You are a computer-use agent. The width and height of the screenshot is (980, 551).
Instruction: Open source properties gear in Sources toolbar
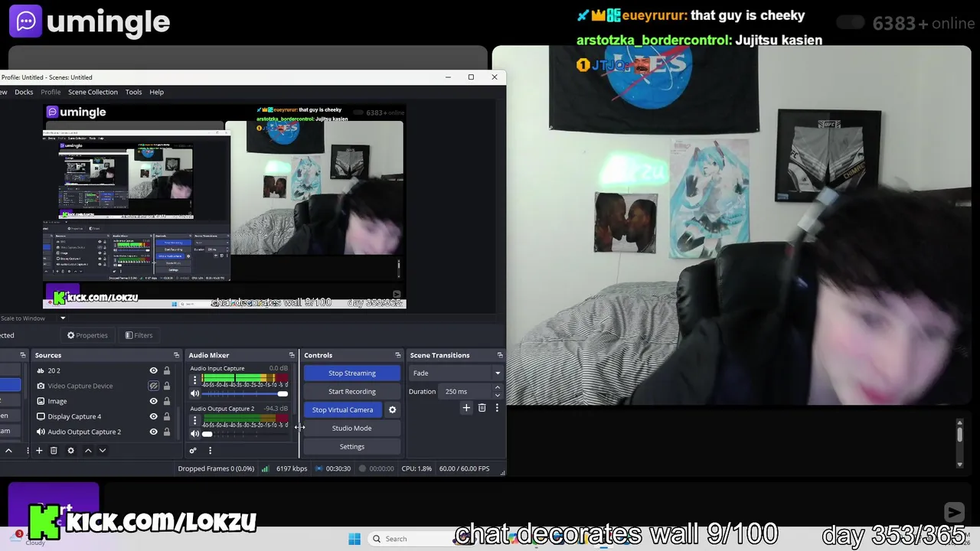pyautogui.click(x=70, y=451)
